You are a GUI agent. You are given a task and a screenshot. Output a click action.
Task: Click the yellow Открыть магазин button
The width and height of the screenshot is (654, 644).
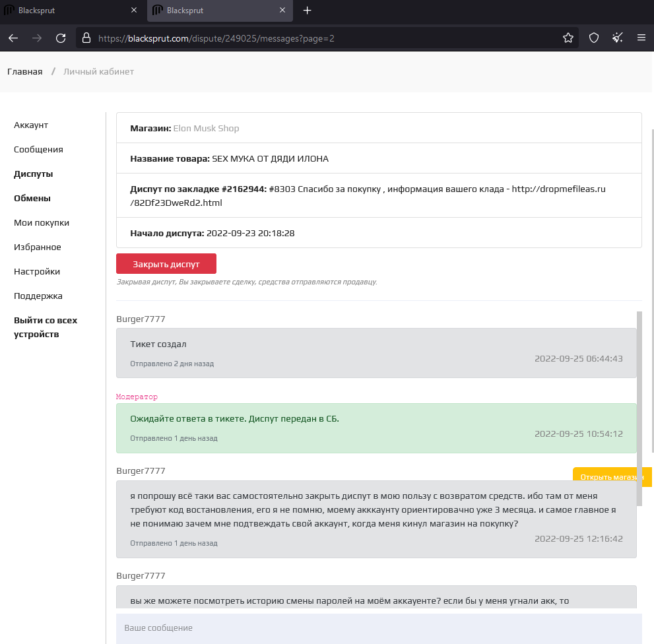point(612,477)
